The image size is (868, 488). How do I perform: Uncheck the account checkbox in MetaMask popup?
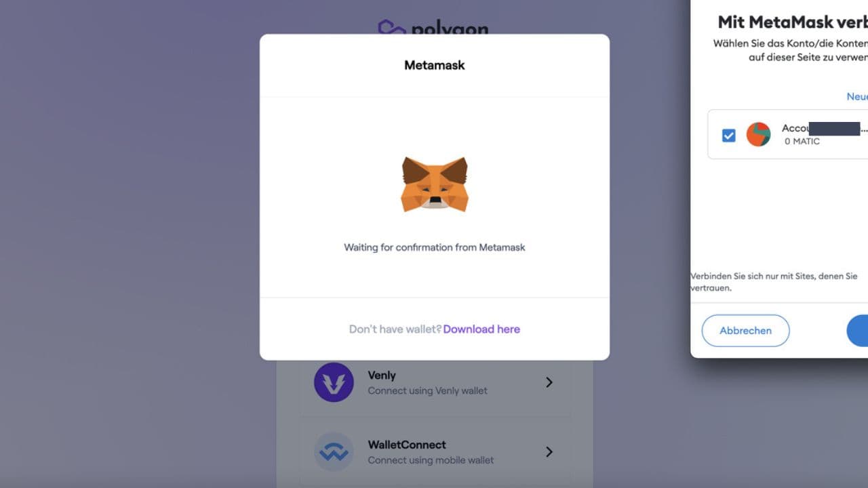click(729, 136)
